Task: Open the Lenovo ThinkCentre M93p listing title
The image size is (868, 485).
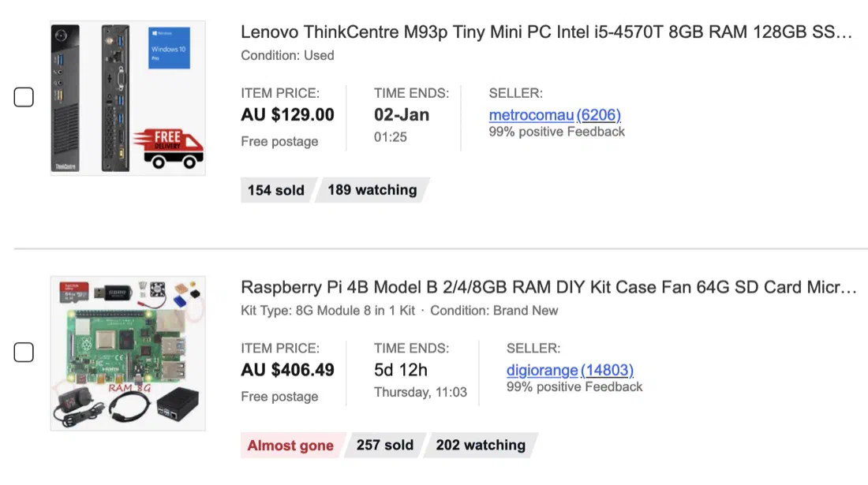Action: pyautogui.click(x=546, y=32)
